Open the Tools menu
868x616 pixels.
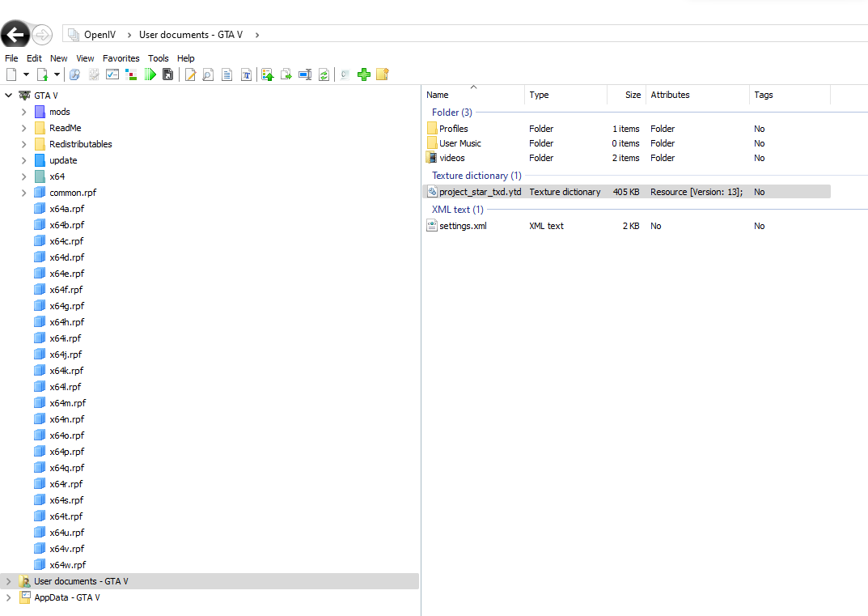click(x=159, y=58)
